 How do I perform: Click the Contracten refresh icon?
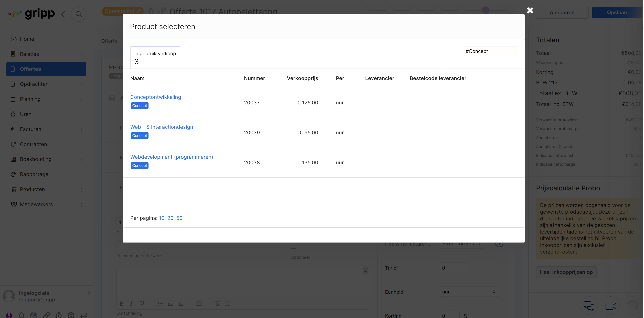click(13, 144)
